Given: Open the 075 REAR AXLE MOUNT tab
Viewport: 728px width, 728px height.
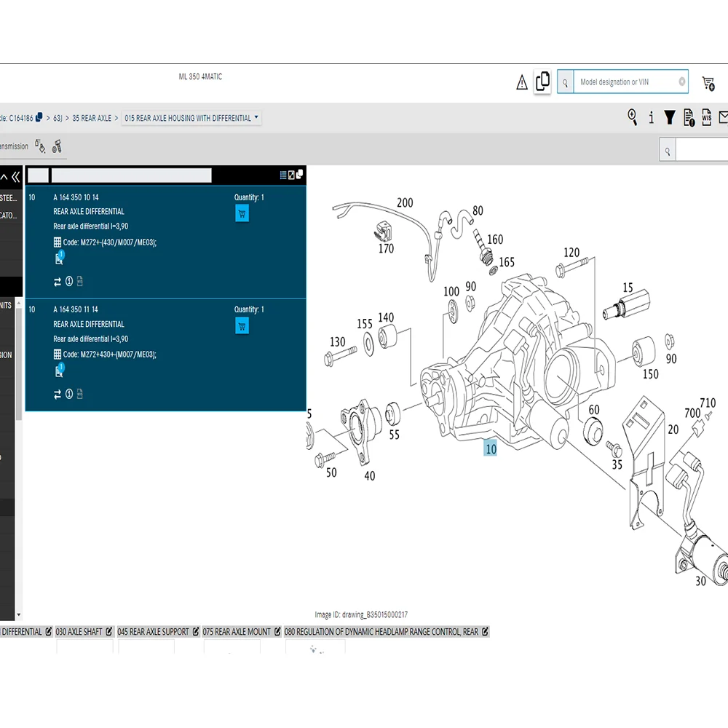Looking at the screenshot, I should [x=237, y=631].
